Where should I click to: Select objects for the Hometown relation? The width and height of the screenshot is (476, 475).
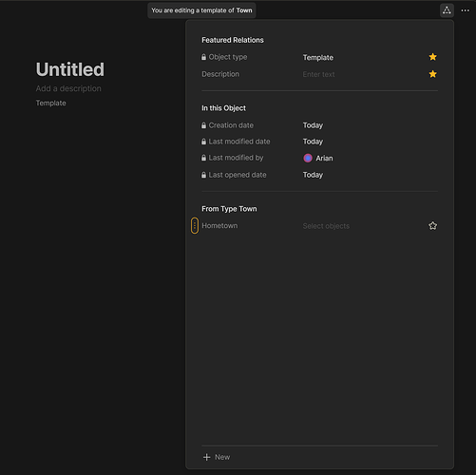[326, 226]
